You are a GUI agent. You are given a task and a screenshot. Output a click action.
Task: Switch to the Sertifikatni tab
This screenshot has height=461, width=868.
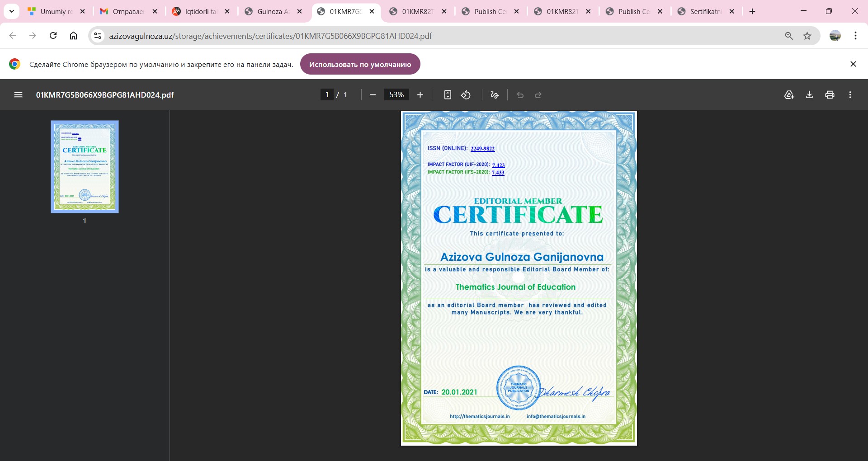705,11
